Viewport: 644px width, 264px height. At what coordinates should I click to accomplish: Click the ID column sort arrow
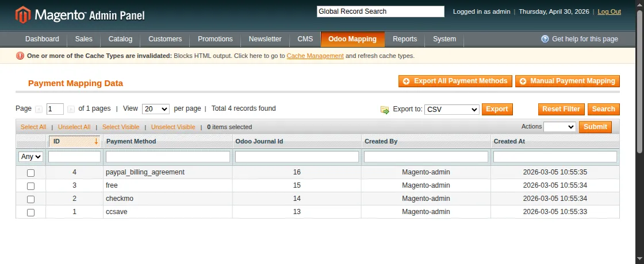click(x=96, y=141)
